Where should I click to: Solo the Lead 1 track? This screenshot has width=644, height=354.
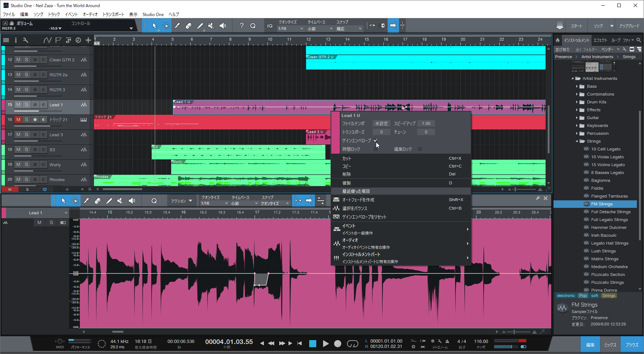[x=26, y=105]
